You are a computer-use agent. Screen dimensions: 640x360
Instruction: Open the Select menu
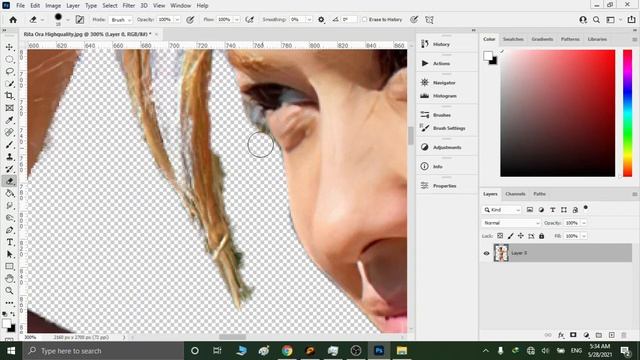110,6
